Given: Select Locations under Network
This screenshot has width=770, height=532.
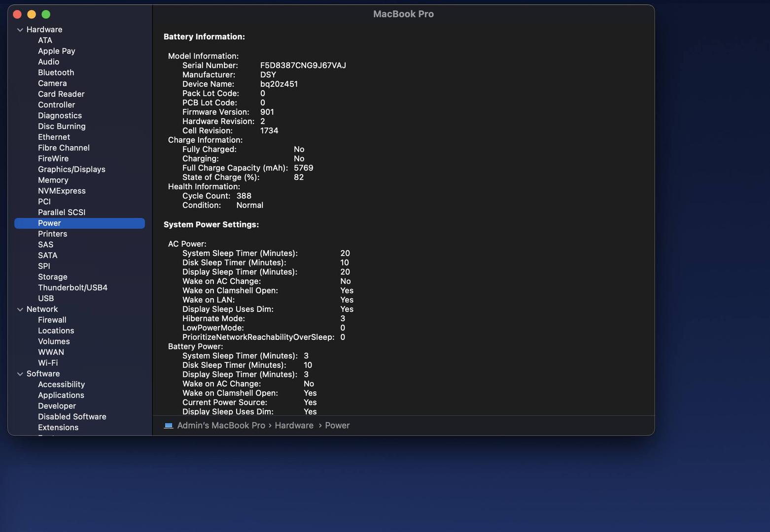Looking at the screenshot, I should click(x=56, y=331).
